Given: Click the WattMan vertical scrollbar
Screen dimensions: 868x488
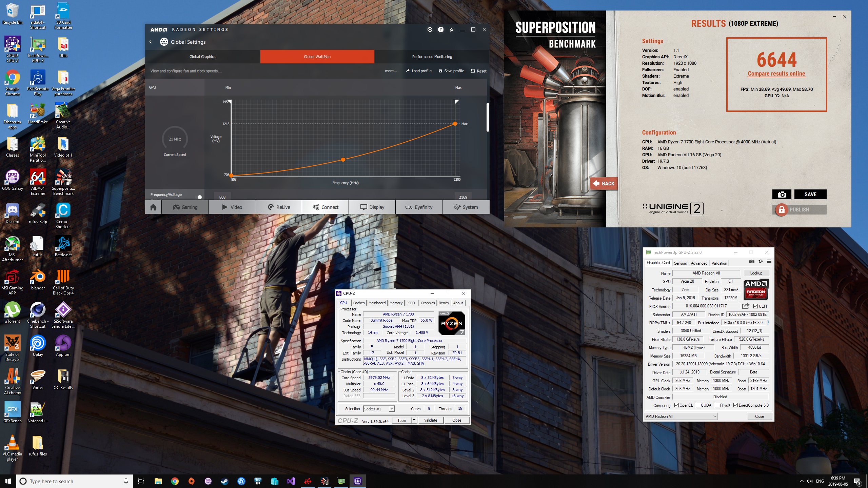Looking at the screenshot, I should point(488,117).
